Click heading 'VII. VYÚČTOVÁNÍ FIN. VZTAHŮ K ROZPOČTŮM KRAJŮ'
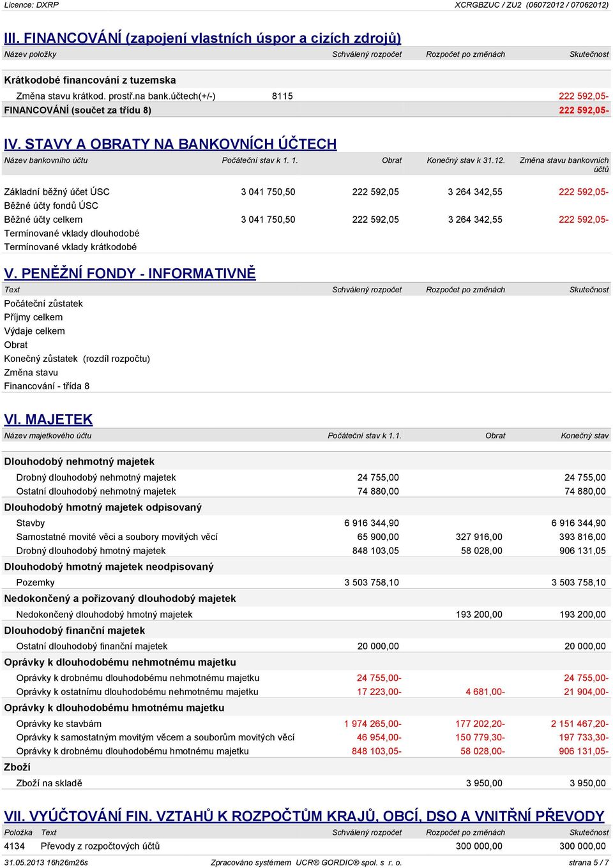Screen dimensions: 613x868 pos(304,816)
